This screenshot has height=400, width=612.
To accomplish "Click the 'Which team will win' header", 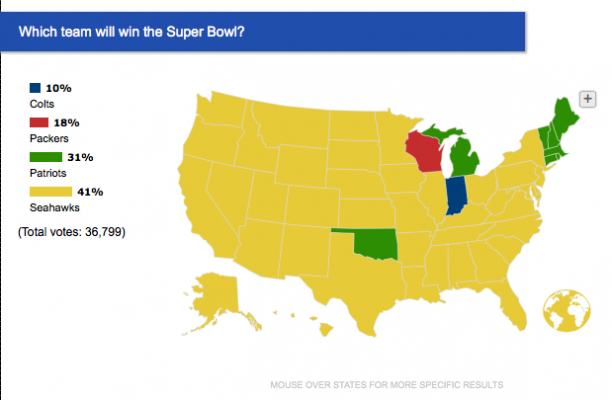I will tap(131, 32).
